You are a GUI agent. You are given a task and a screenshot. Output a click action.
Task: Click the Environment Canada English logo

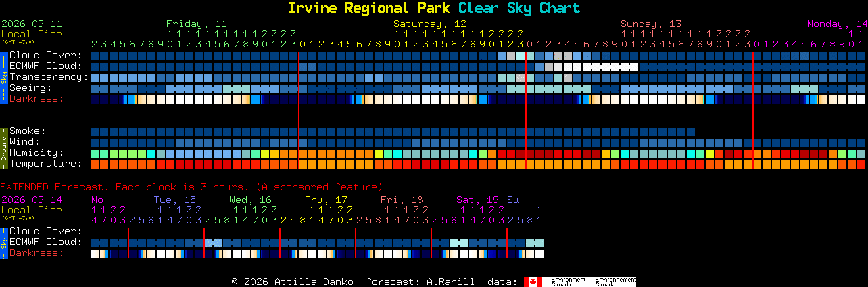click(x=568, y=282)
